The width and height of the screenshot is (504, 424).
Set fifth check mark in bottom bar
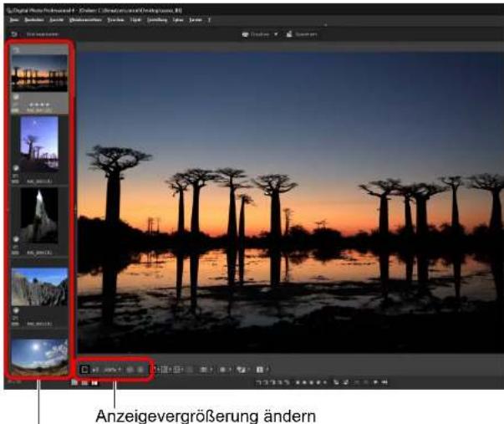pos(287,382)
